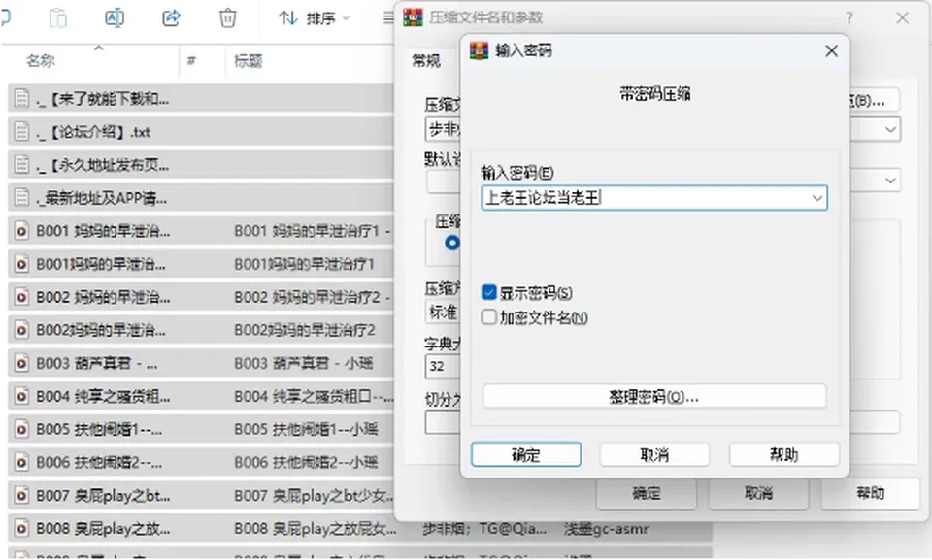Click the trash delete icon in Explorer

tap(227, 18)
